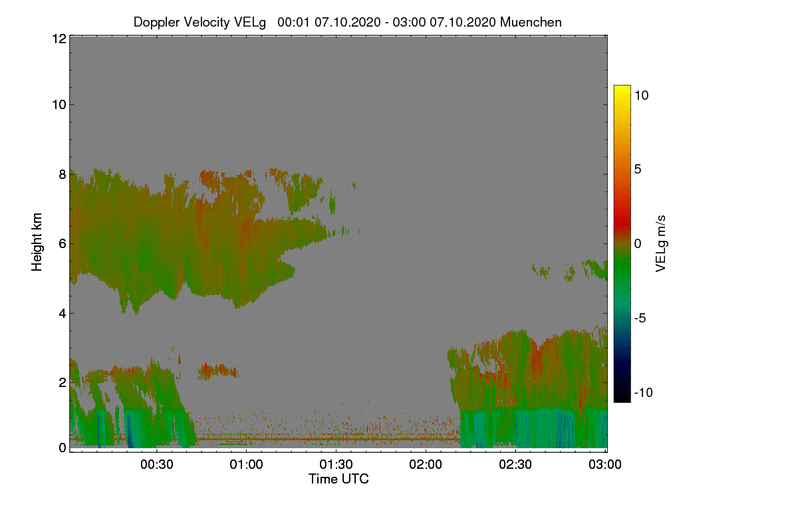Click the colorbar tick label '-10'
This screenshot has width=798, height=532.
(x=643, y=392)
